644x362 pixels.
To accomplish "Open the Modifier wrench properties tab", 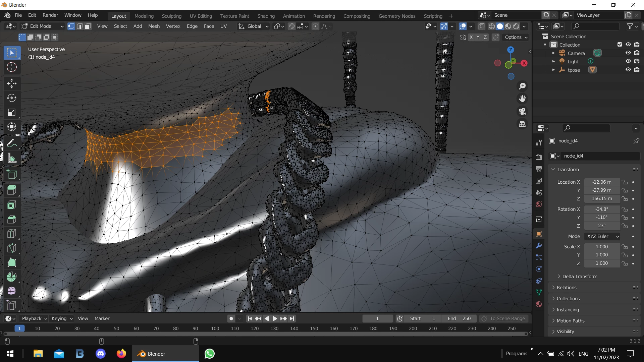I will click(x=539, y=246).
